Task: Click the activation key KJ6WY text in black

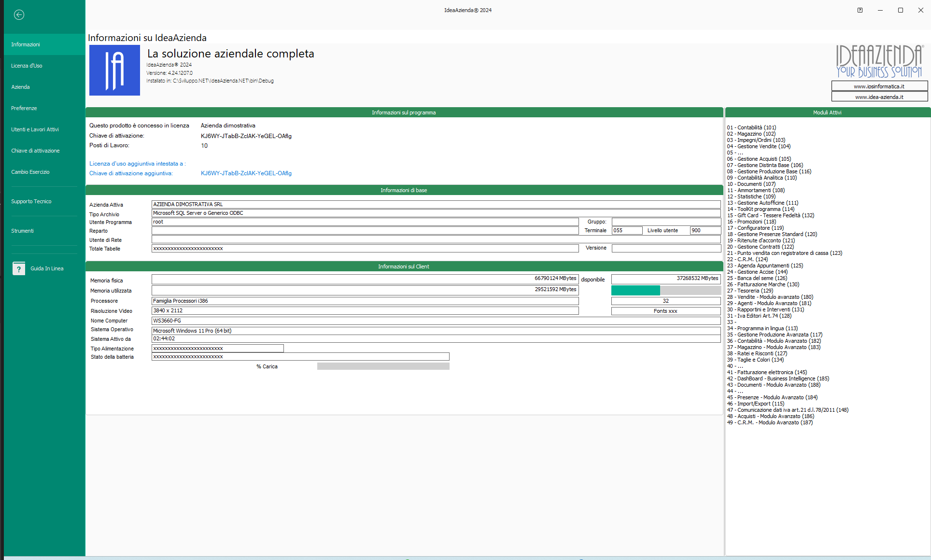Action: pos(246,136)
